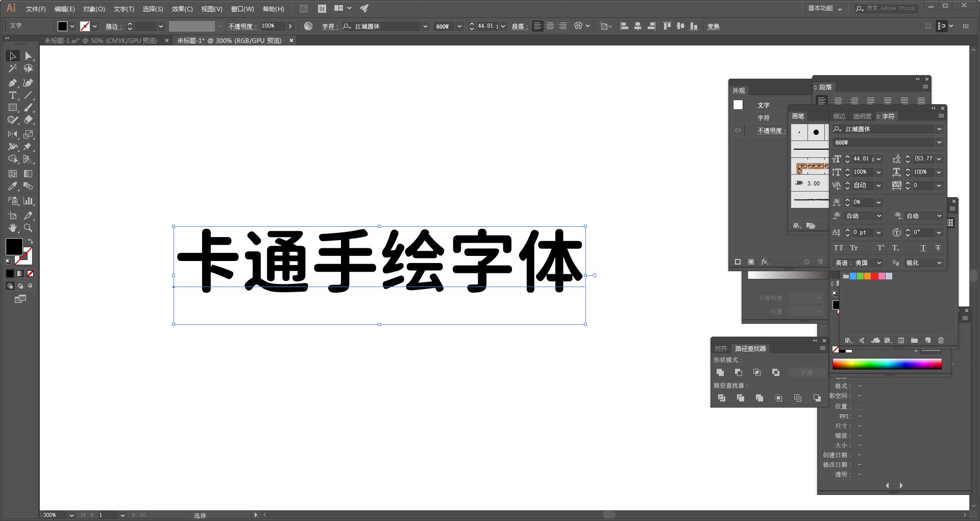Open the swatch libraries icon in Swatches panel

point(849,340)
